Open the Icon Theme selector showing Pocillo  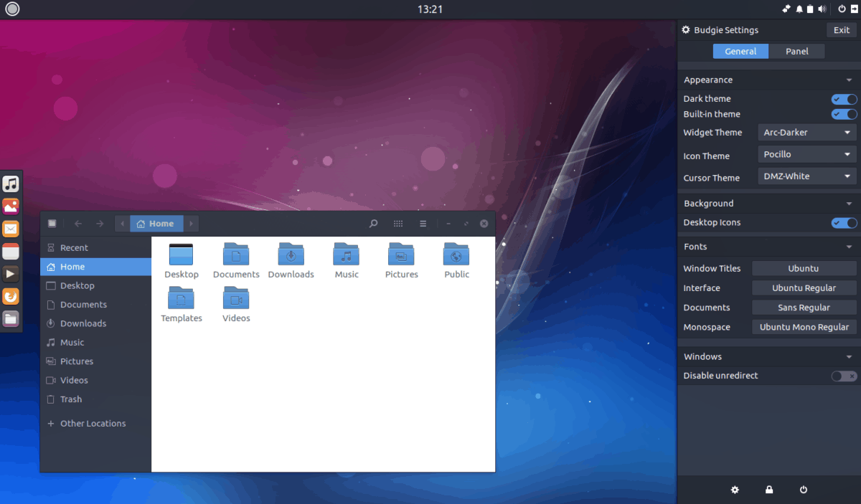pos(806,154)
